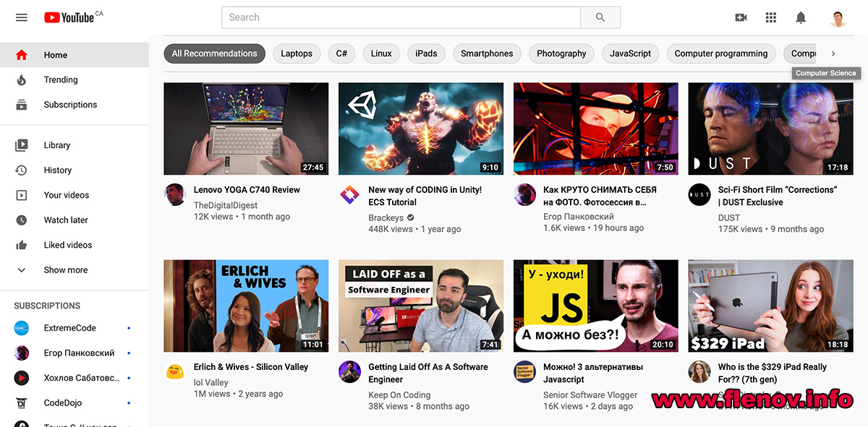Open Erlich & Wives video thumbnail
The image size is (868, 427).
[x=246, y=306]
